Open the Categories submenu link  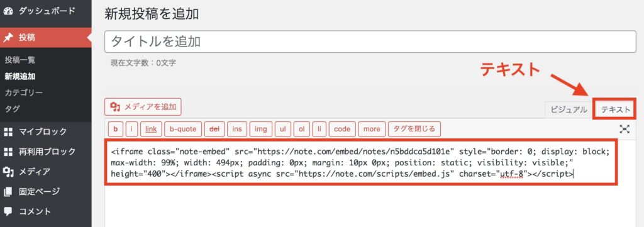(x=24, y=93)
